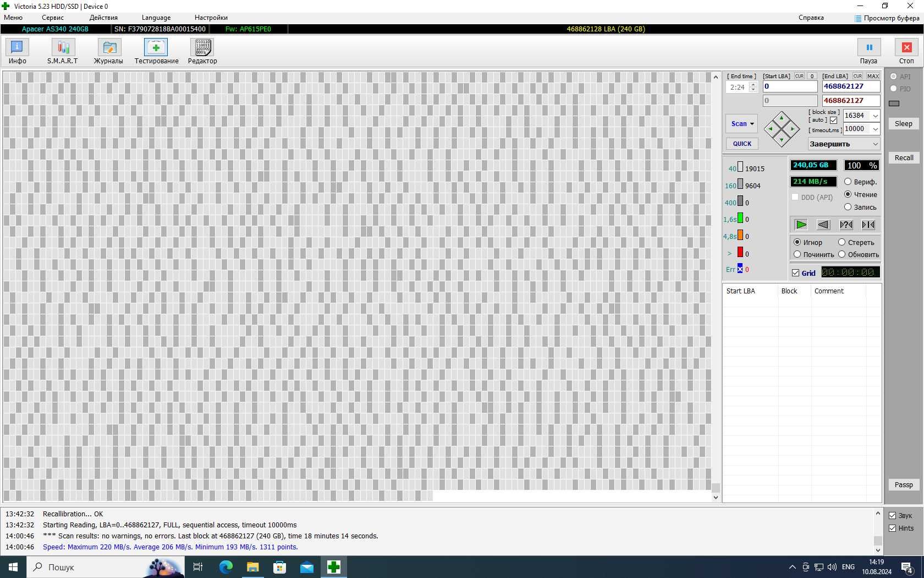Click the QUICK scan button
Viewport: 924px width, 578px height.
[x=742, y=144]
